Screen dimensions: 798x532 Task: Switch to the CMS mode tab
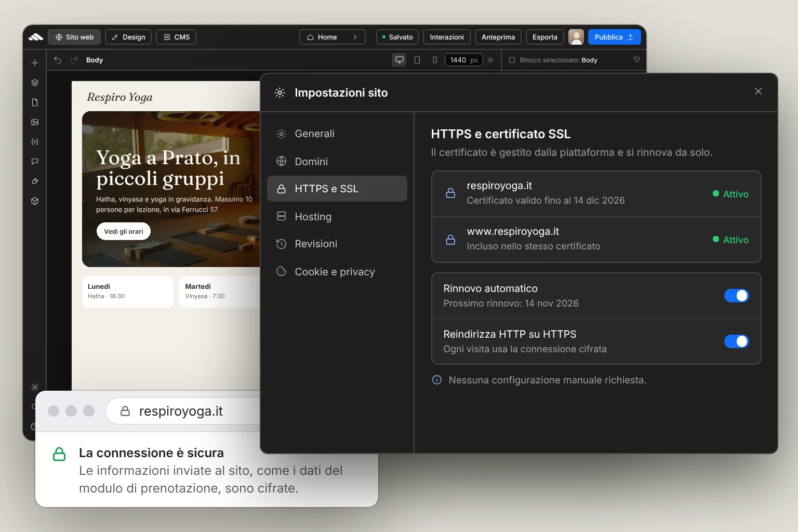pyautogui.click(x=176, y=37)
